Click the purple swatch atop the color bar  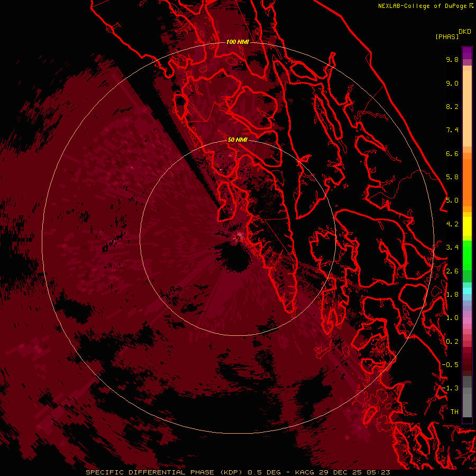click(x=467, y=53)
